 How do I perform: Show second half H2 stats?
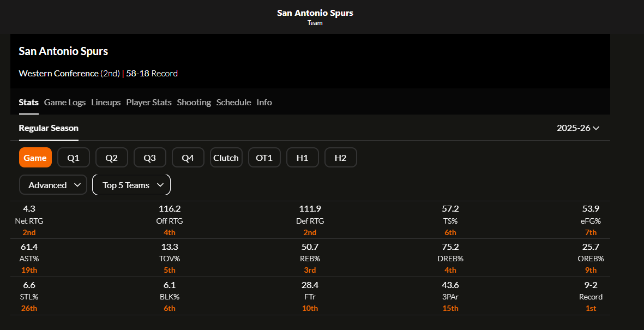pos(341,158)
